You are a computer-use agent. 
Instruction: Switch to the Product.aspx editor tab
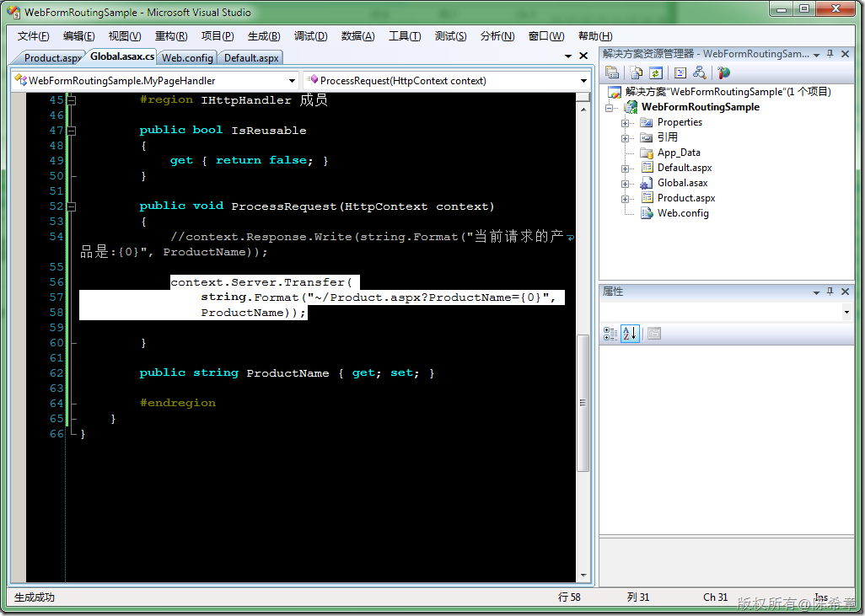[52, 58]
